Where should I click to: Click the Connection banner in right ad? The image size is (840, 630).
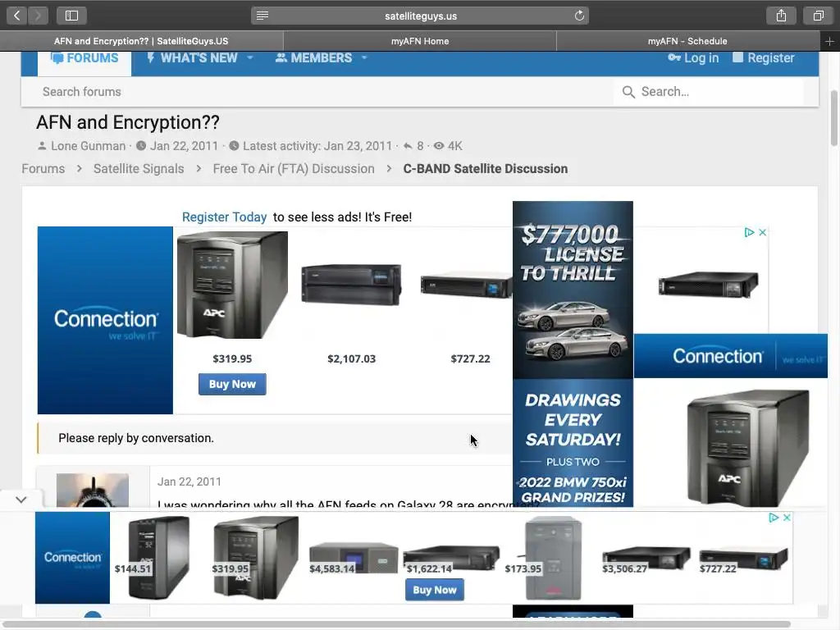coord(731,356)
